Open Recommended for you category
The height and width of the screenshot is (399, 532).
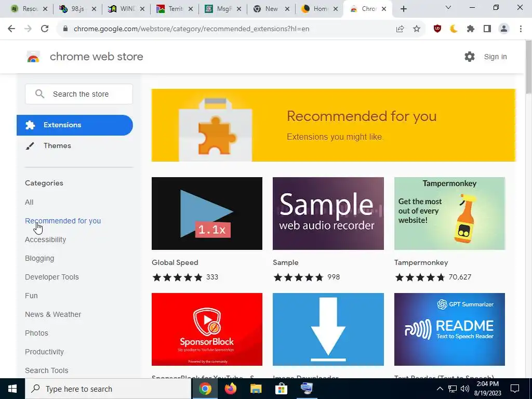pyautogui.click(x=63, y=221)
